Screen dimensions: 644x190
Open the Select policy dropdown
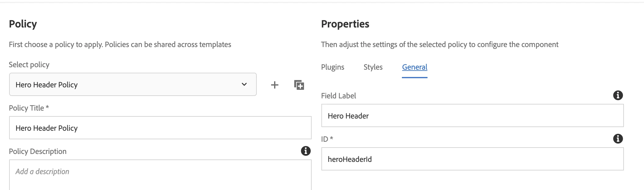click(x=133, y=84)
